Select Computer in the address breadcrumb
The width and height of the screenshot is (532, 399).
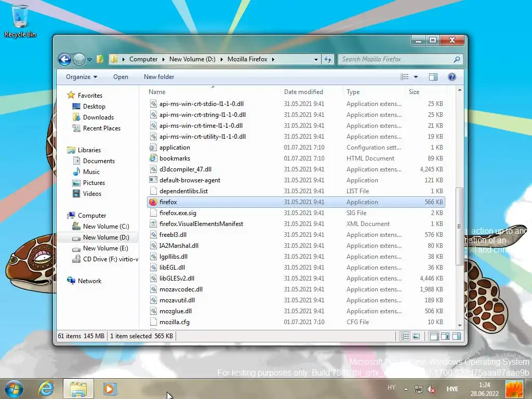coord(143,59)
